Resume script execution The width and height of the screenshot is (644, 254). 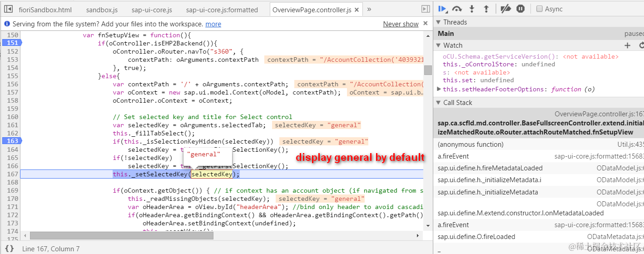pyautogui.click(x=443, y=9)
